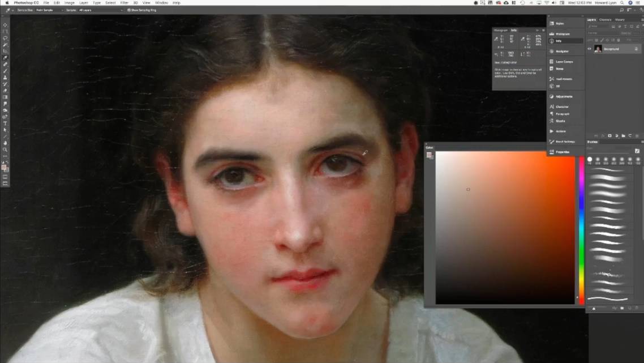
Task: Open the Sample Size dropdown
Action: 49,10
